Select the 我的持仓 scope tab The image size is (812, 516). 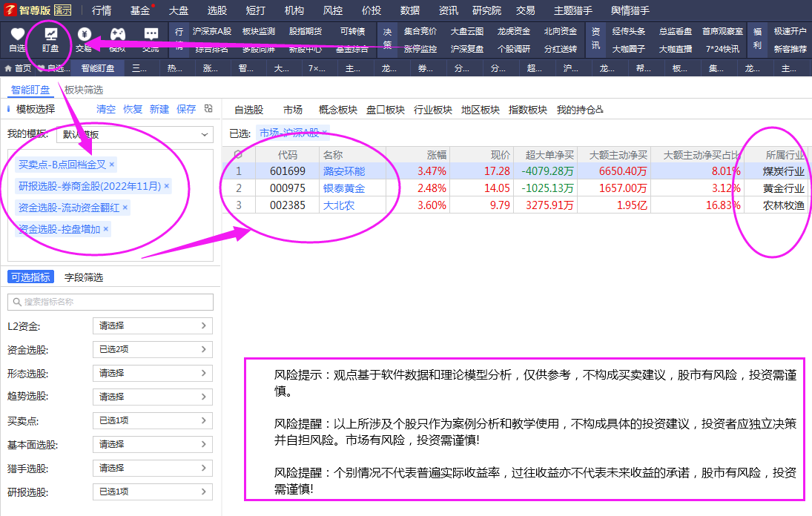(580, 110)
